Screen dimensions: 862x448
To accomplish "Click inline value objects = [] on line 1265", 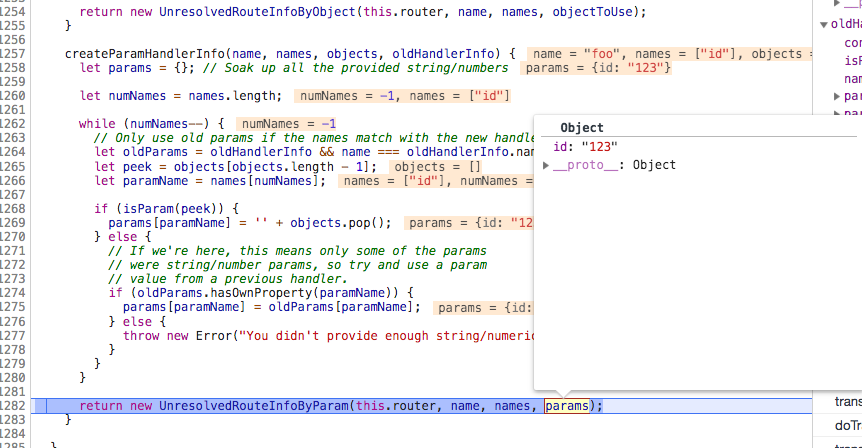I will point(437,167).
